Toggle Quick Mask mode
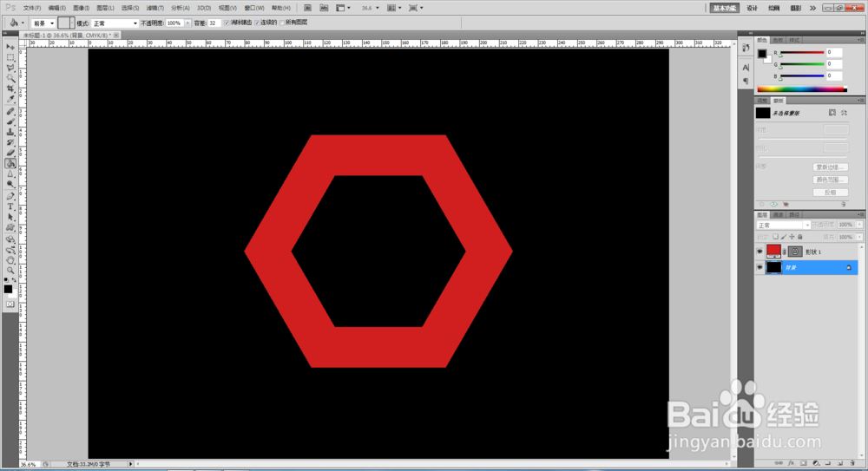Viewport: 868px width, 471px height. (x=10, y=304)
